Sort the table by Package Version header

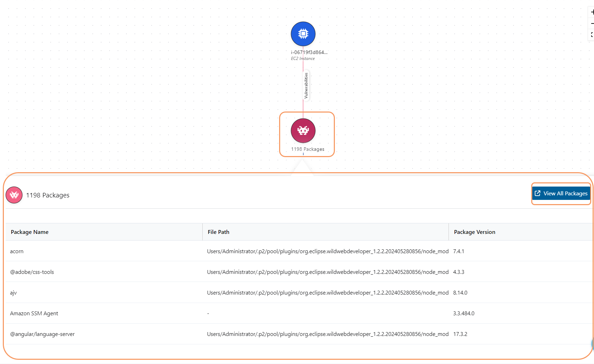(x=474, y=232)
